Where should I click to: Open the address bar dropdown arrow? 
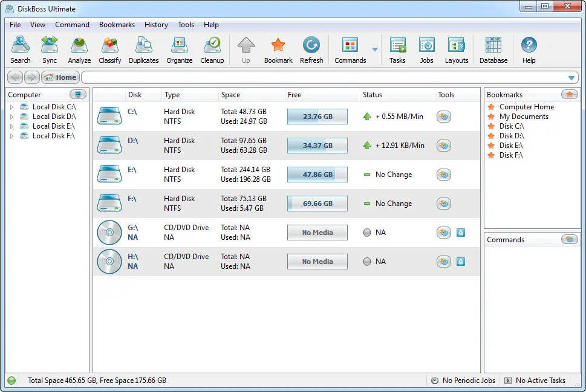coord(571,78)
